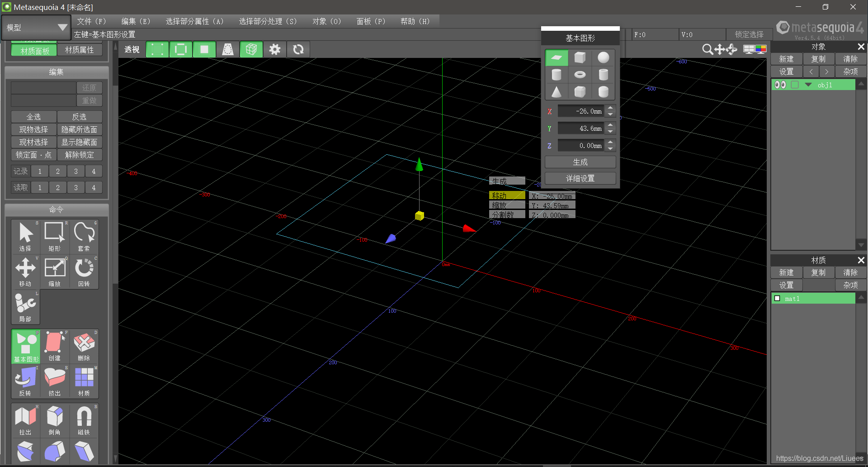
Task: Open the 模型 mode dropdown
Action: click(x=36, y=28)
